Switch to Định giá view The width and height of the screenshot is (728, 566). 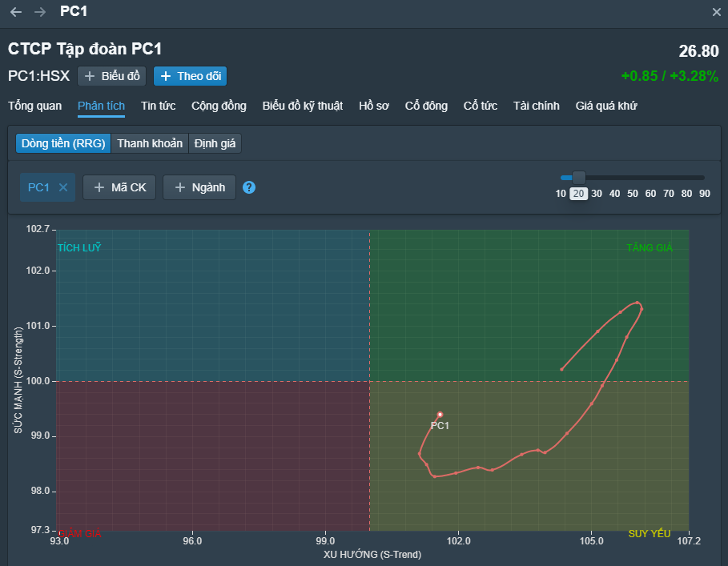[215, 143]
